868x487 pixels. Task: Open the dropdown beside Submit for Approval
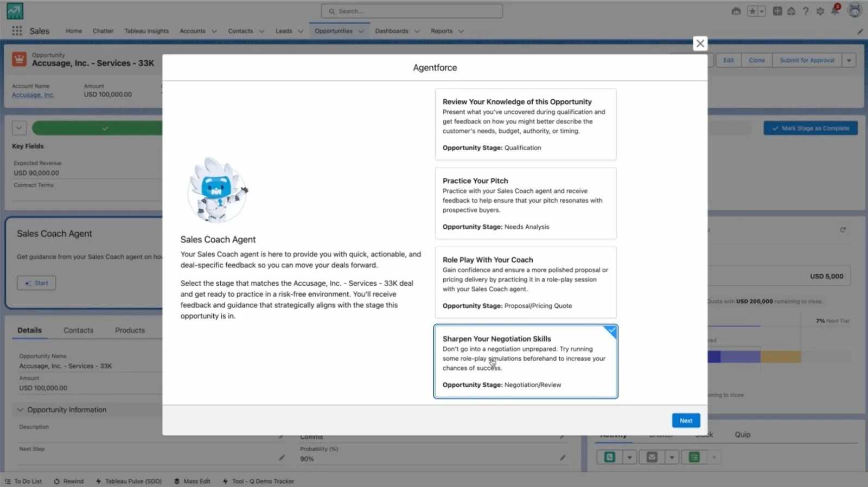click(849, 60)
